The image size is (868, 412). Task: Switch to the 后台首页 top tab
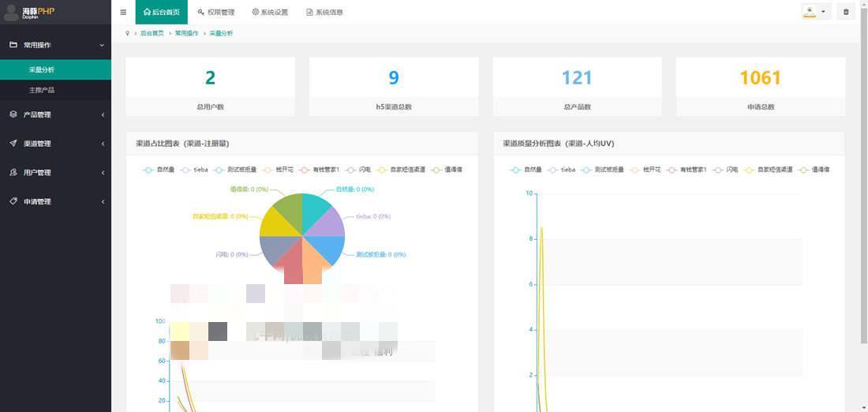[x=162, y=12]
